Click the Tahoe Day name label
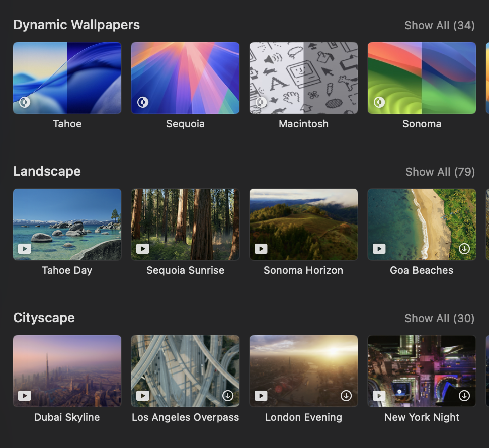The height and width of the screenshot is (448, 489). (67, 270)
